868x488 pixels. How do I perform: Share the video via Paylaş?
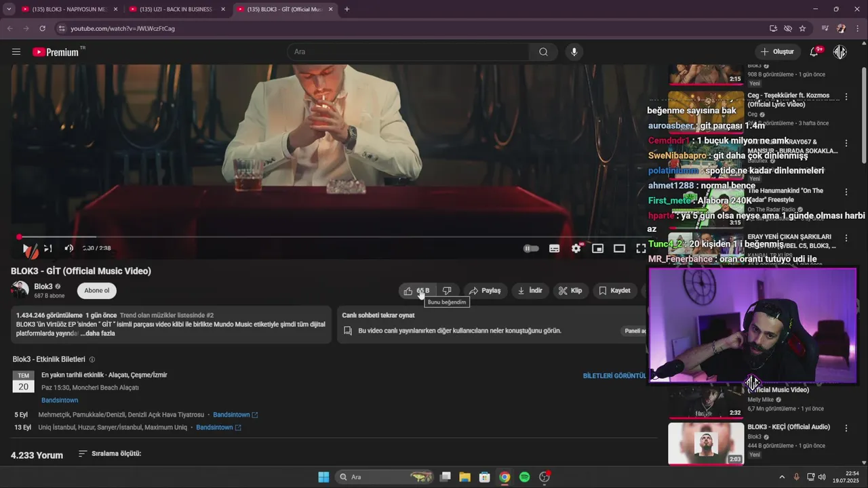tap(485, 291)
